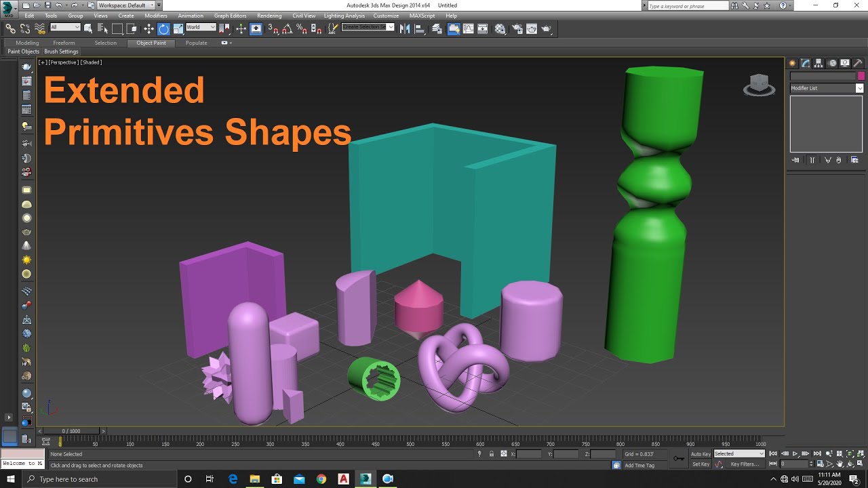Click the magenta object color swatch
This screenshot has height=488, width=868.
tap(861, 76)
